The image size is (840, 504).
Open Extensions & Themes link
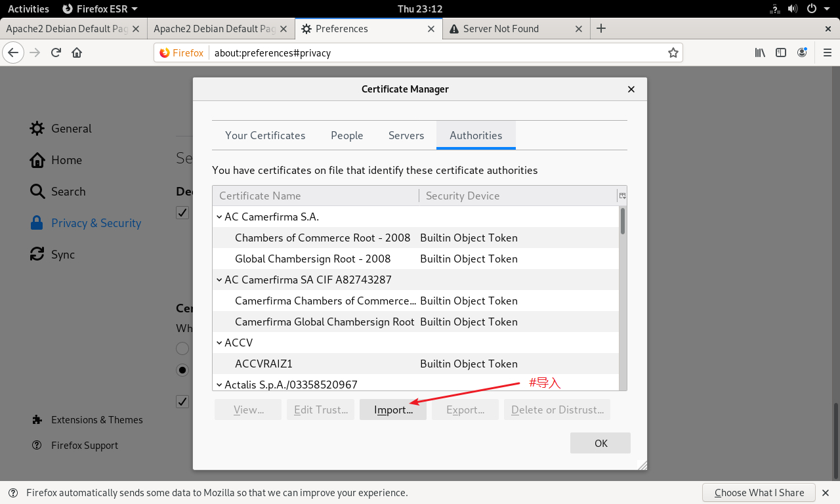[x=87, y=420]
